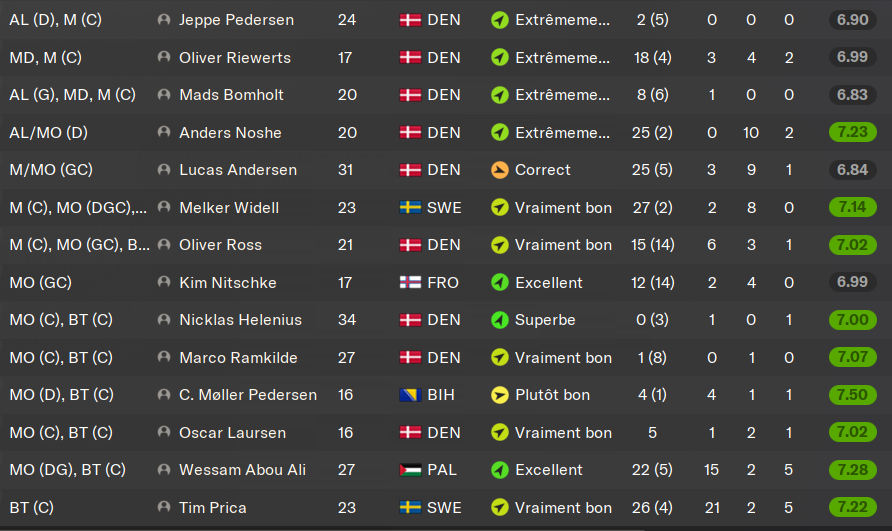Click Oscar Laursen's name
This screenshot has height=531, width=892.
(x=232, y=433)
